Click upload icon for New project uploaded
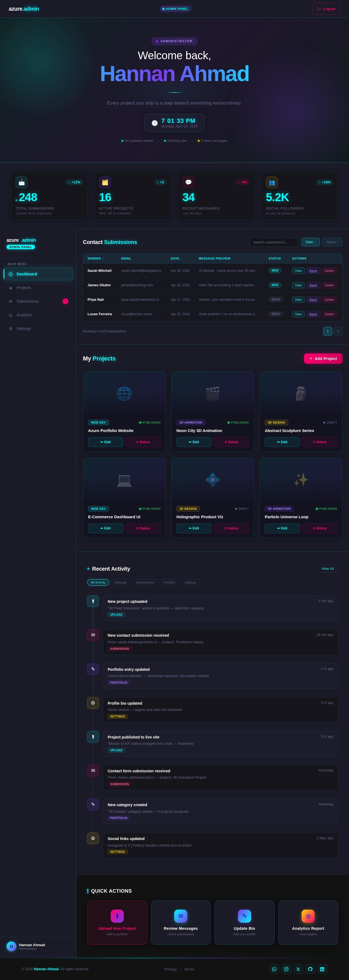Image resolution: width=349 pixels, height=980 pixels. (x=93, y=601)
